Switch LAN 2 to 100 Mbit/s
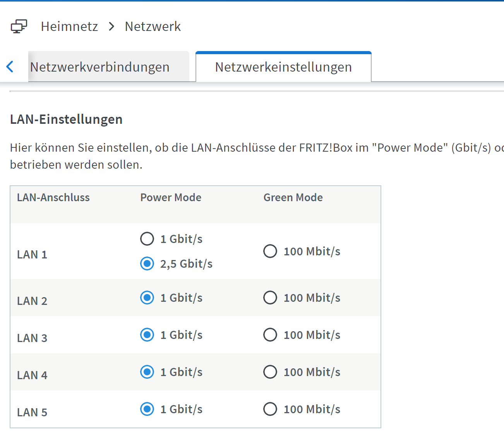This screenshot has width=504, height=443. pyautogui.click(x=270, y=298)
